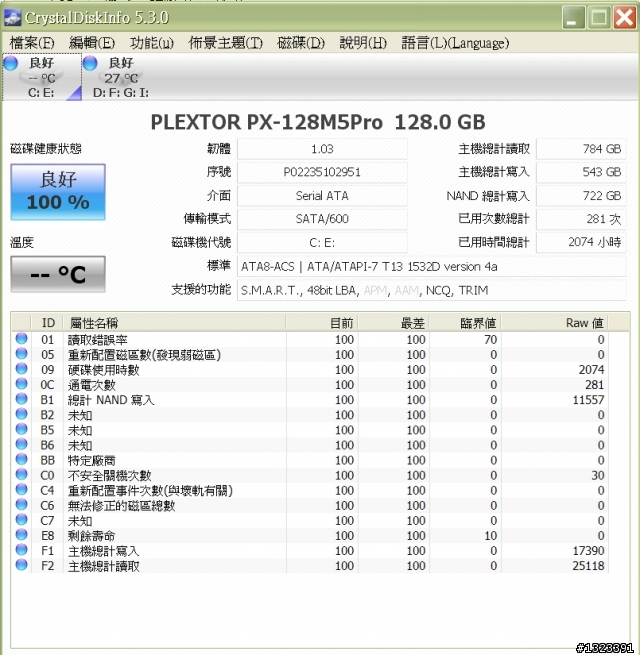The height and width of the screenshot is (656, 640).
Task: Click status orb of attribute F2 主機總計讀取
Action: pos(21,564)
